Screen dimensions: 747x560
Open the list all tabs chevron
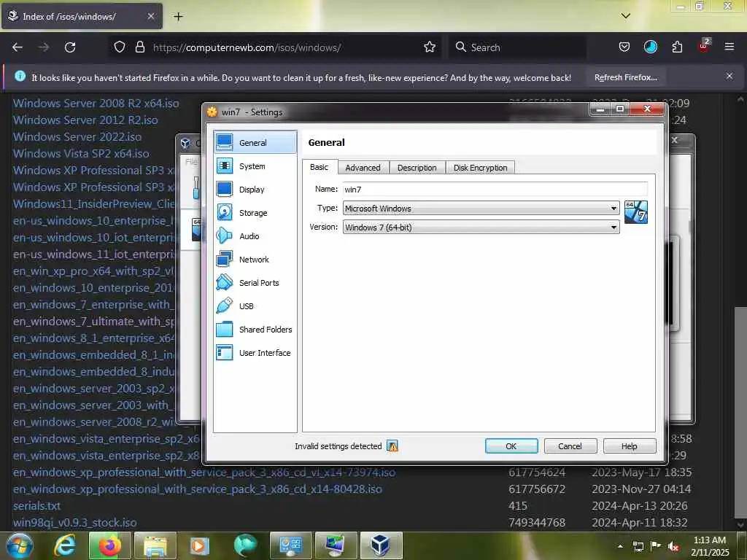pos(625,16)
